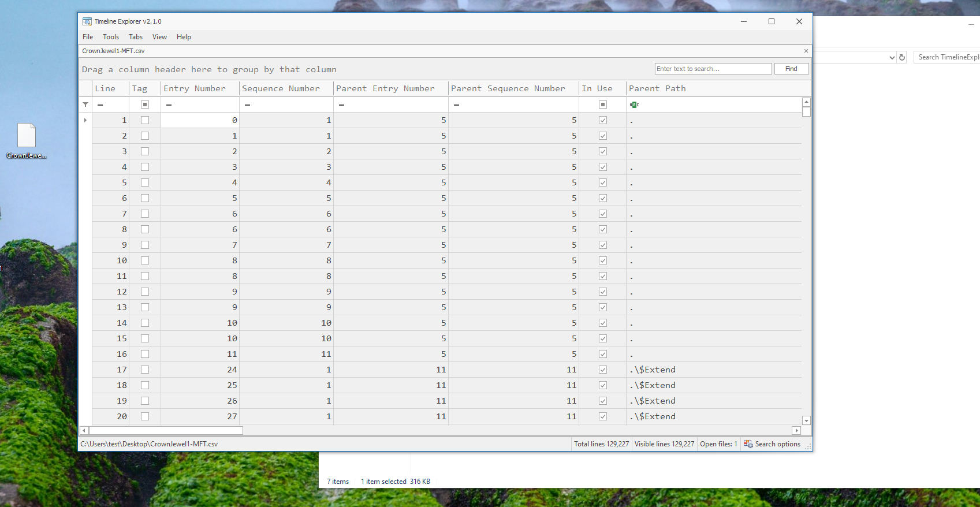Sort by Tag column header
980x507 pixels.
click(145, 88)
